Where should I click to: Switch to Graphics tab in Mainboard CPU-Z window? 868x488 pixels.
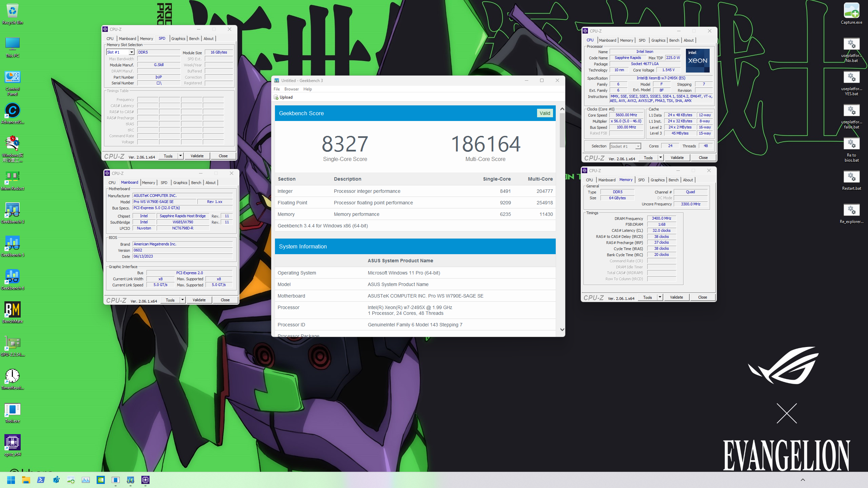click(180, 183)
